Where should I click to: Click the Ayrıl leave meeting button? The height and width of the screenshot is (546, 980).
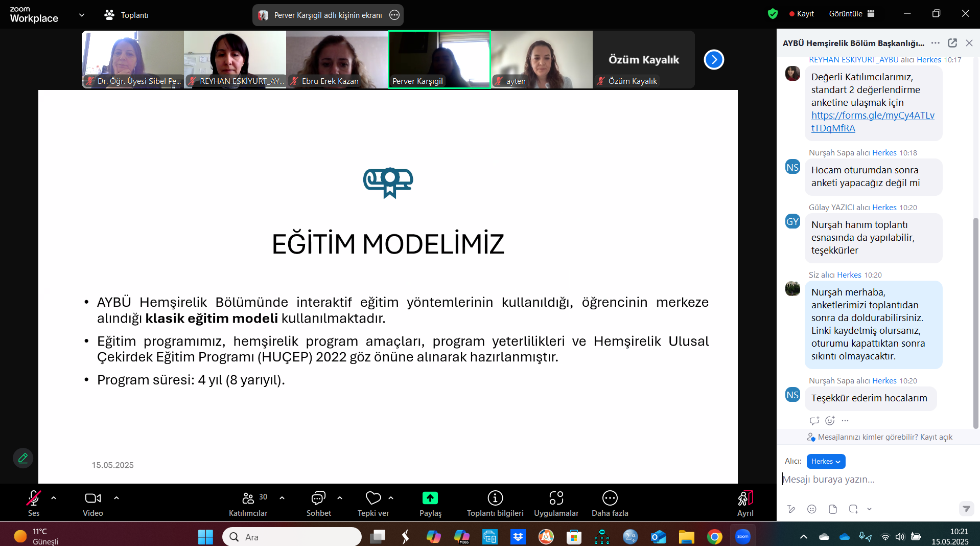click(745, 498)
